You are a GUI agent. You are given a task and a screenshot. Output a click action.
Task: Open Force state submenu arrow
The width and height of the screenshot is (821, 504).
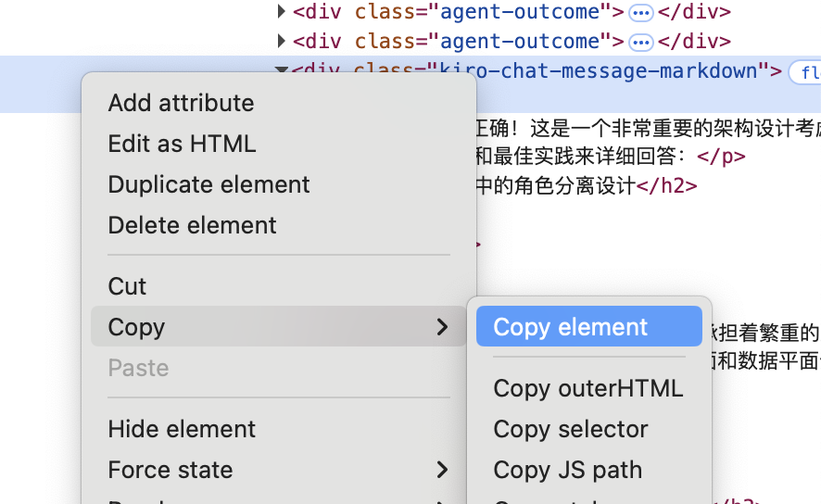click(442, 470)
